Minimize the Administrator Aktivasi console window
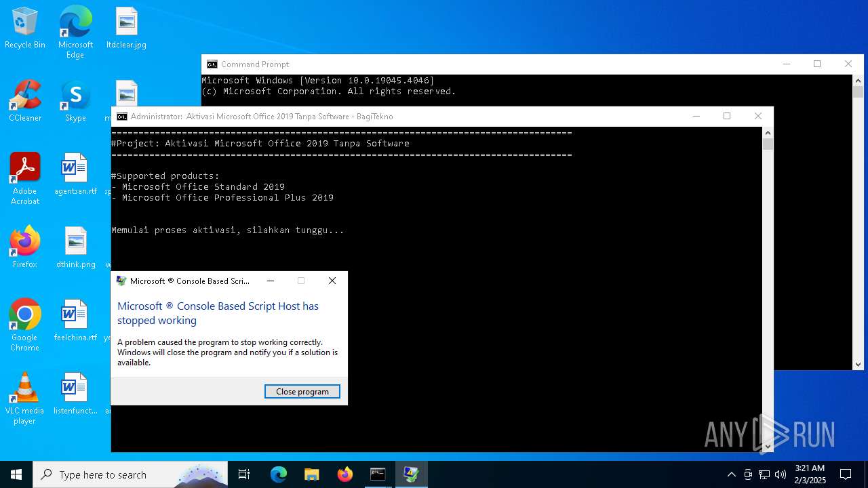This screenshot has height=488, width=868. tap(696, 117)
